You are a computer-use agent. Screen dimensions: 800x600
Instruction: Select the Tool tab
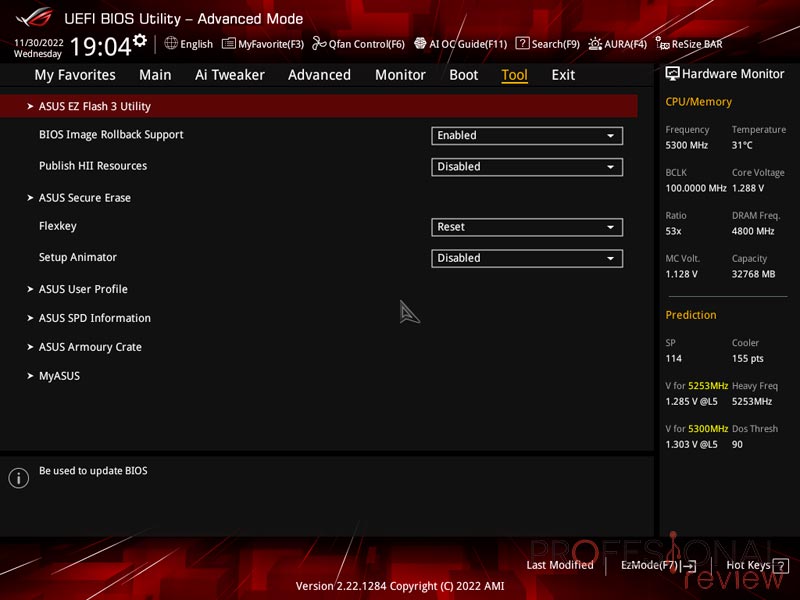514,75
